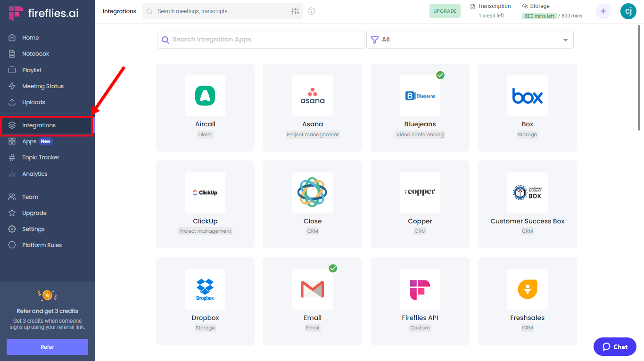Screen dimensions: 644x361
Task: Focus the Search meetings, transcripts field
Action: click(222, 11)
